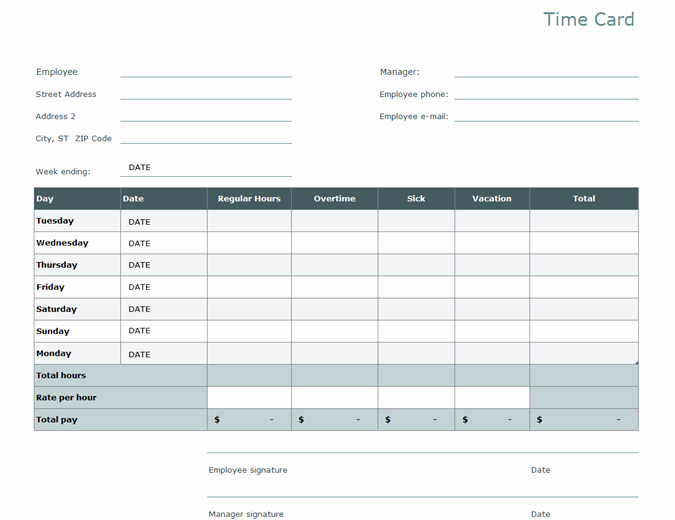The image size is (675, 520).
Task: Click the DATE cell for Monday
Action: click(x=164, y=354)
